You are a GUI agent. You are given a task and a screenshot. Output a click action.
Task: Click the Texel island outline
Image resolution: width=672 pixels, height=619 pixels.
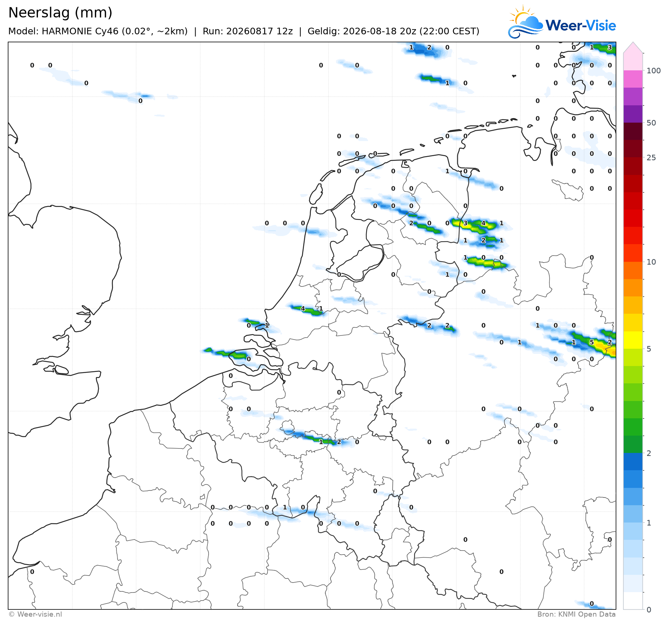(316, 194)
